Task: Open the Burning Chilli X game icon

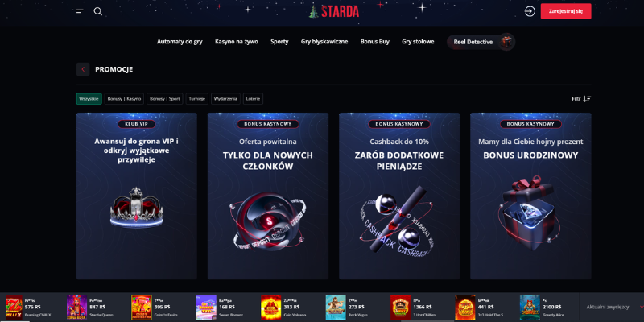Action: pos(14,308)
